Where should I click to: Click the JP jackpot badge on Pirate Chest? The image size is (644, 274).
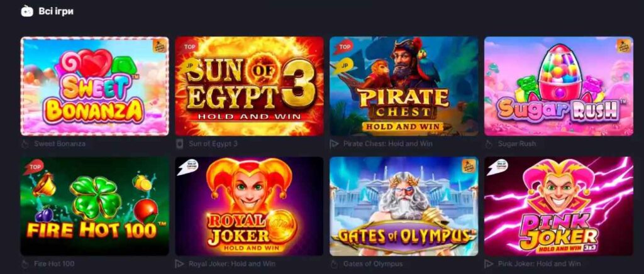point(344,65)
